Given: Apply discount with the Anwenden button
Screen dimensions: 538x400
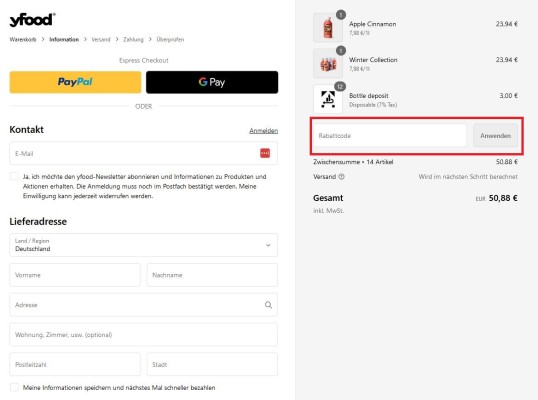Looking at the screenshot, I should [x=495, y=136].
